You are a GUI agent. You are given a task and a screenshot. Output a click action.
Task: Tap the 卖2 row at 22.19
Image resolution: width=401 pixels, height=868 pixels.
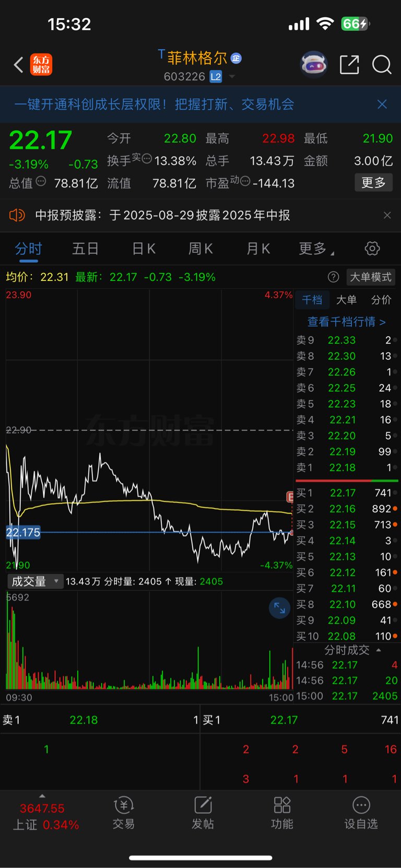(x=347, y=452)
